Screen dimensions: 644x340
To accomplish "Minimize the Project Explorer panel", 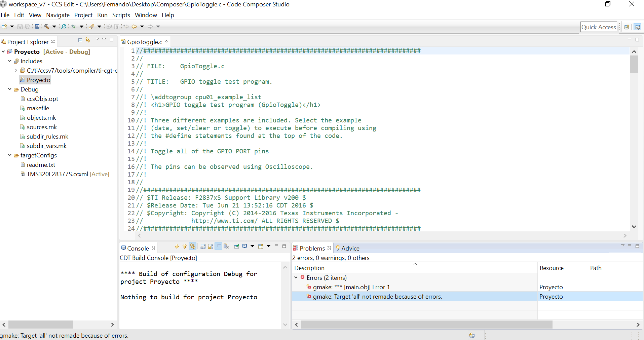I will coord(104,39).
